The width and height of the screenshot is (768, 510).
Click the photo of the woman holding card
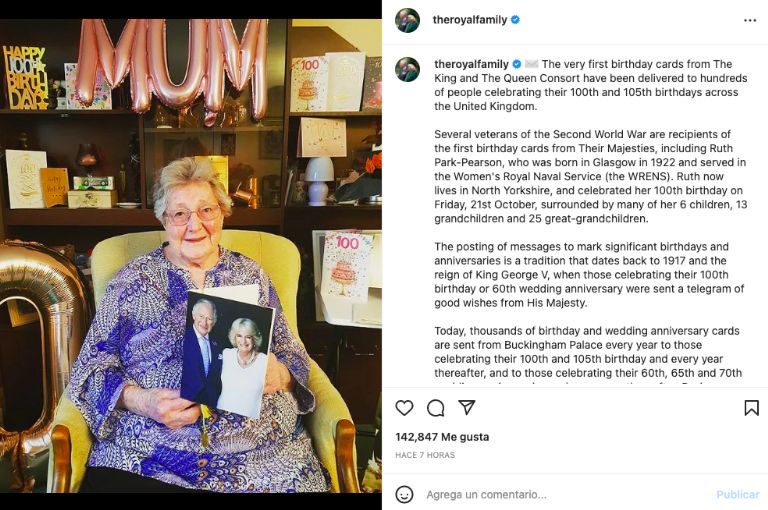coord(190,255)
